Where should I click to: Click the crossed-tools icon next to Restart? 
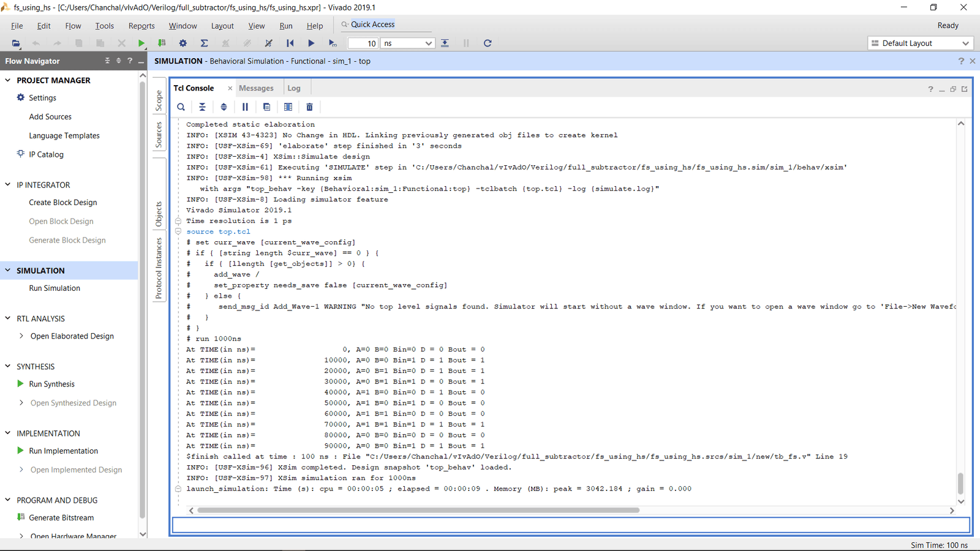(x=268, y=43)
